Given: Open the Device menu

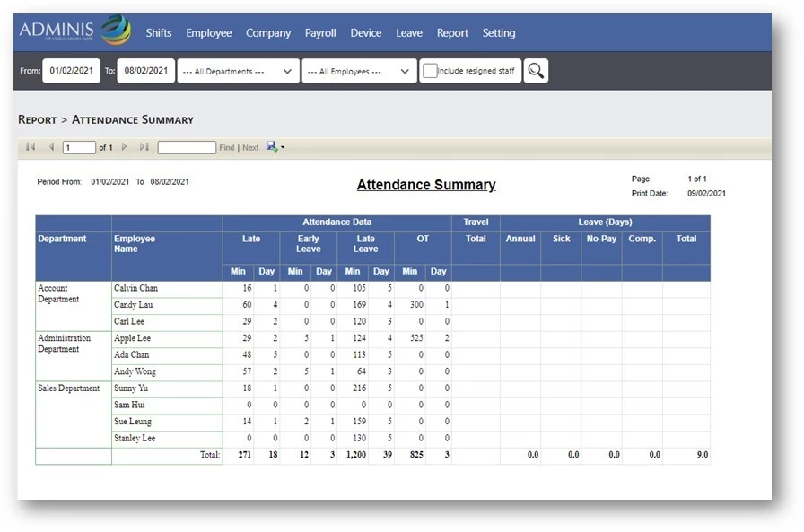Looking at the screenshot, I should [x=365, y=33].
